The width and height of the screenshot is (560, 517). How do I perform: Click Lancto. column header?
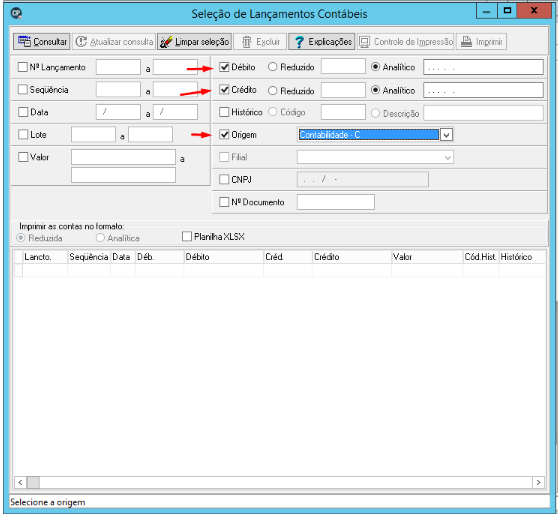pos(45,257)
